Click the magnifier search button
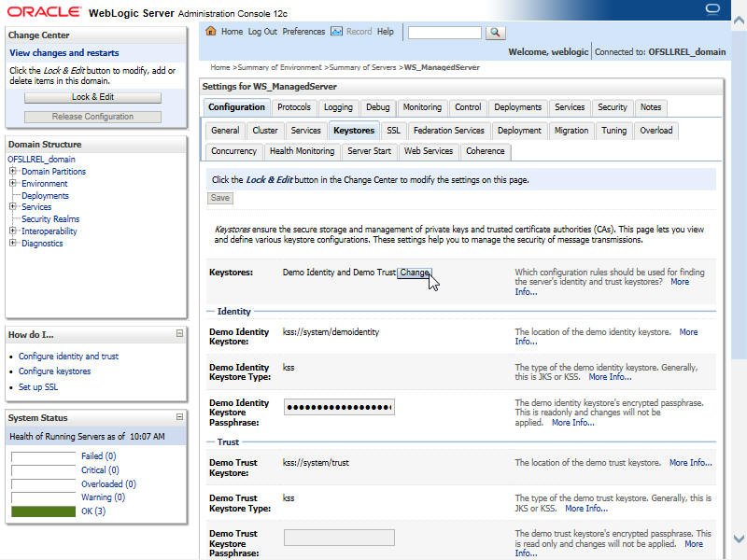The image size is (747, 560). pos(495,32)
